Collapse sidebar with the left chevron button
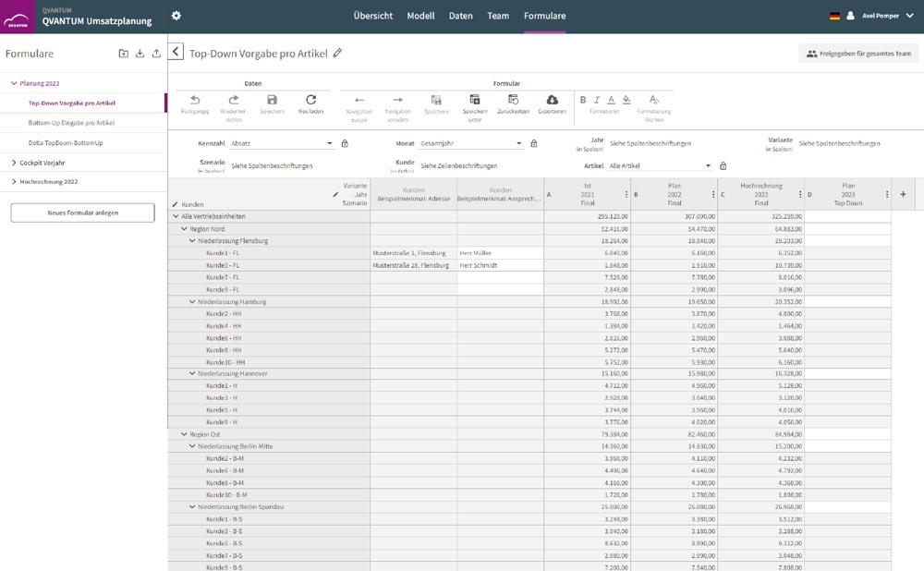This screenshot has height=571, width=924. tap(176, 53)
